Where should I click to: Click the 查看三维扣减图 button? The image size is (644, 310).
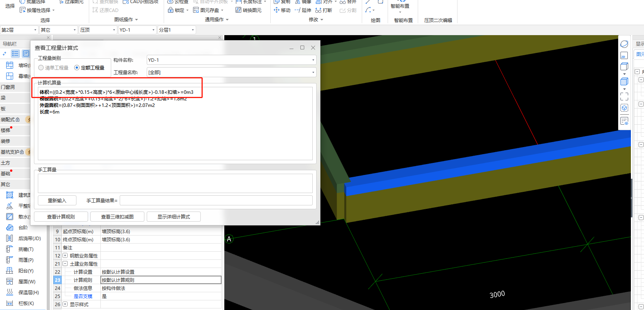pos(117,217)
